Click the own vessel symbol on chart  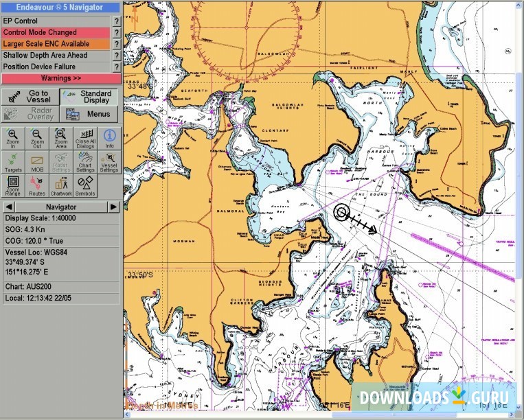point(341,212)
